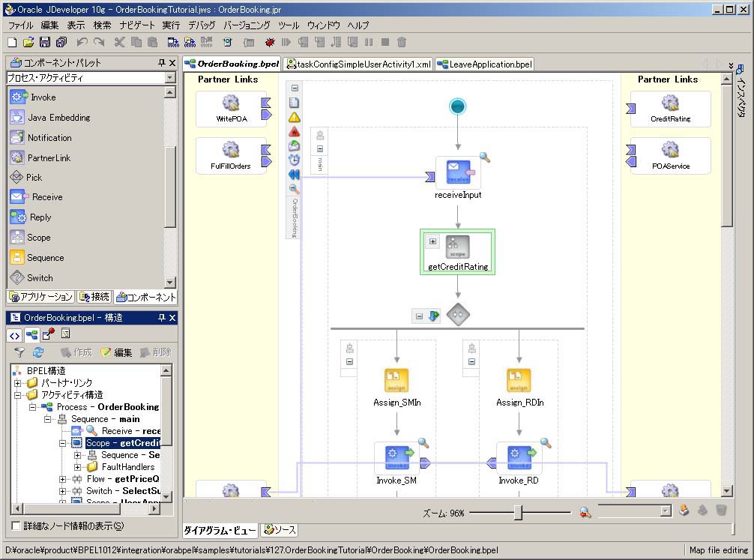Click the Open folder toolbar icon
The height and width of the screenshot is (560, 754).
tap(28, 42)
